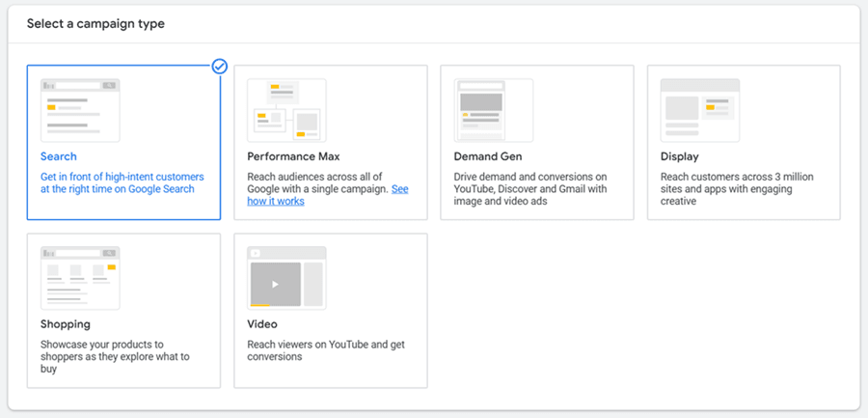Click the Performance Max illustration icon
The image size is (868, 418).
[286, 110]
